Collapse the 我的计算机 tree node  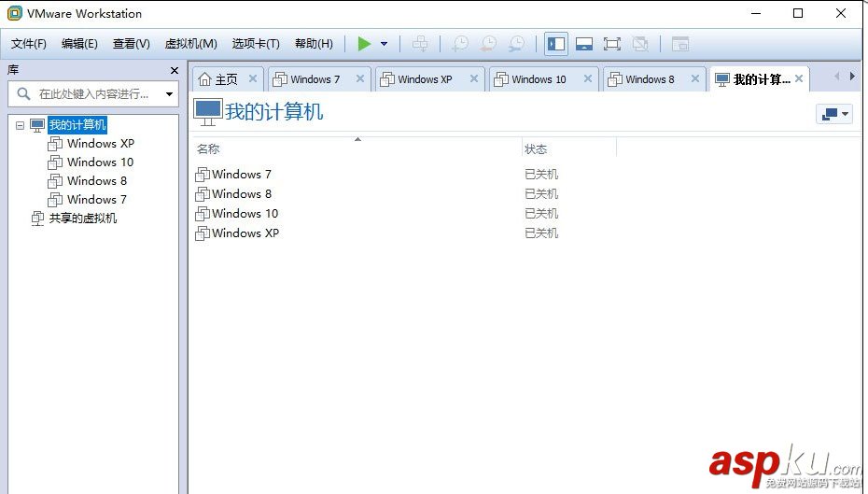coord(20,125)
